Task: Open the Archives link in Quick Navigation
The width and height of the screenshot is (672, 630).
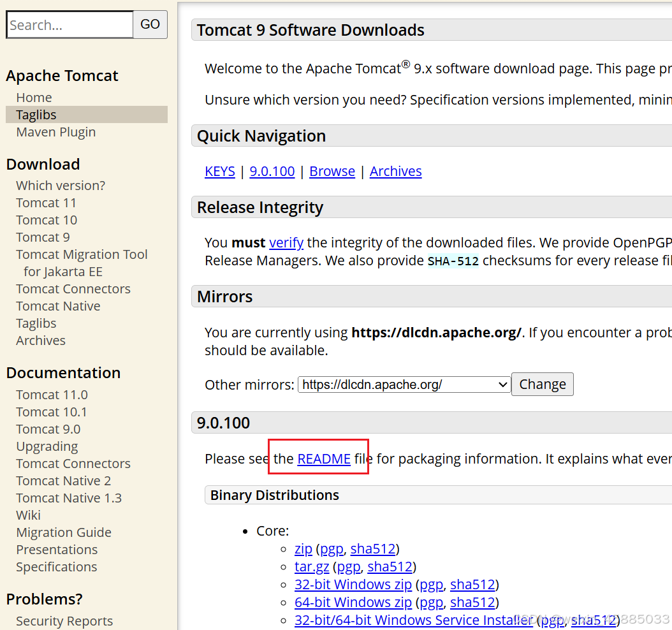Action: pos(395,171)
